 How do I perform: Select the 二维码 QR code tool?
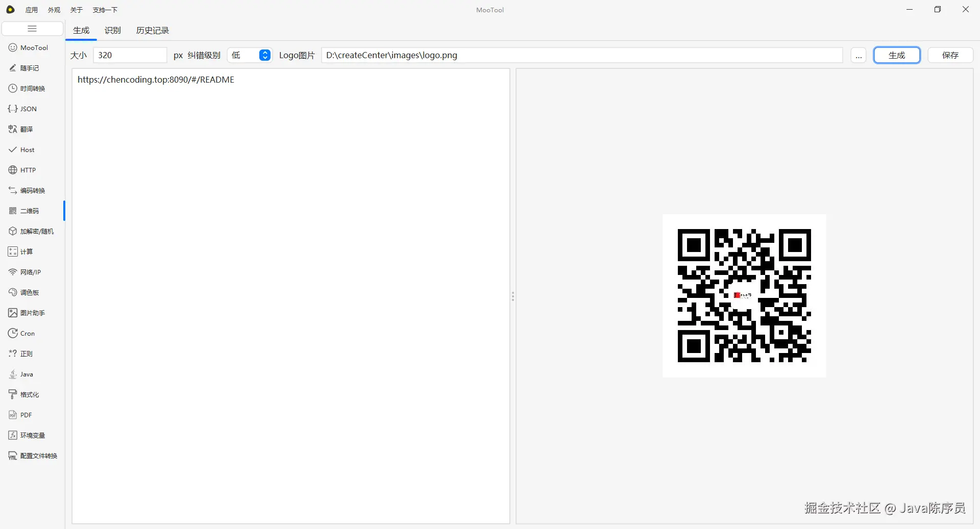(x=33, y=211)
